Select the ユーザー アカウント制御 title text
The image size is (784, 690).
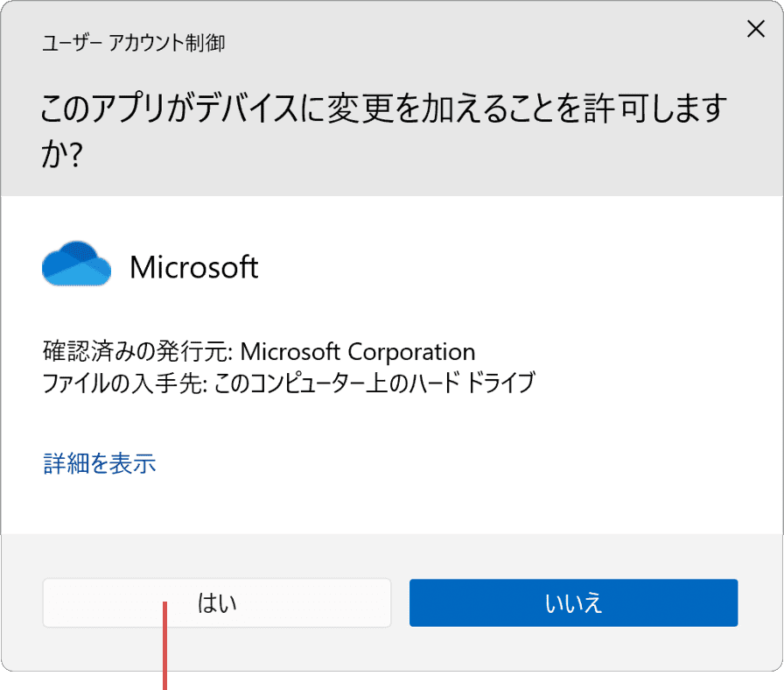[x=133, y=43]
